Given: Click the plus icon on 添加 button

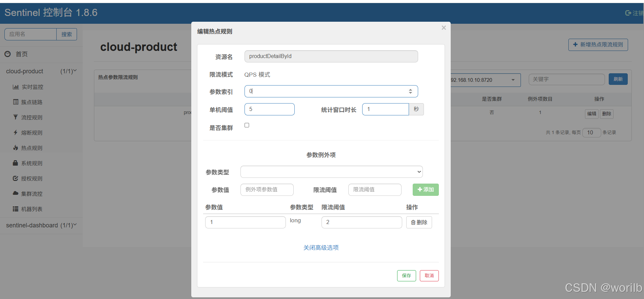Looking at the screenshot, I should [420, 189].
